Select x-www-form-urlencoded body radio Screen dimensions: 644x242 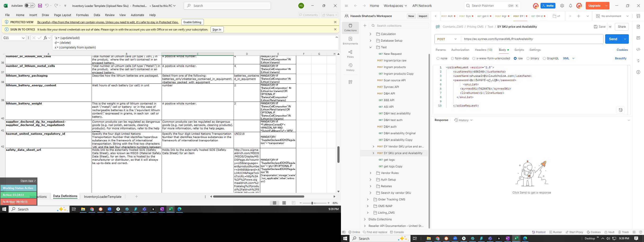[x=474, y=58]
